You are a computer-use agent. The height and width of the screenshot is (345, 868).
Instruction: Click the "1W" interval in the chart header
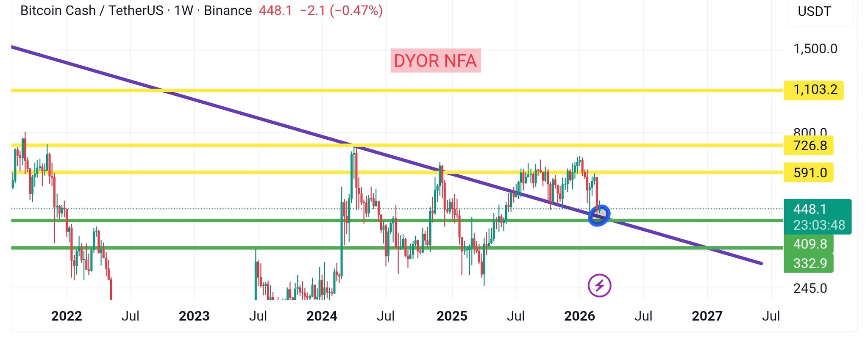(184, 11)
